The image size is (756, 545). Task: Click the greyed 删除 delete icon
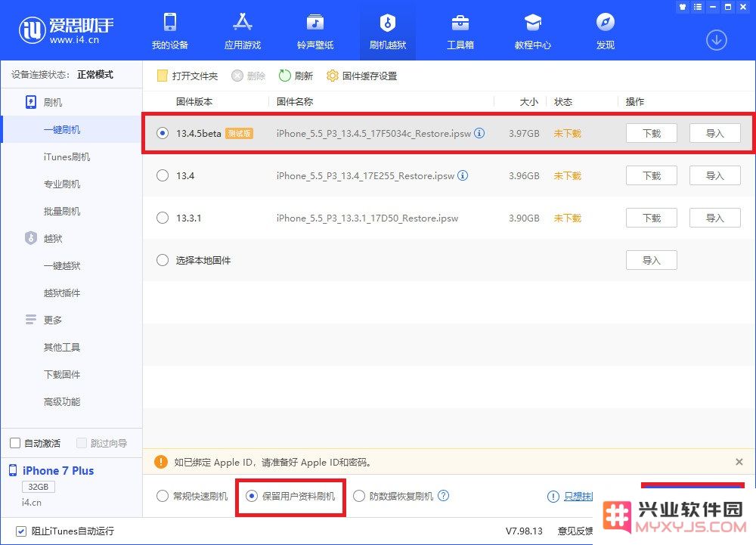(x=237, y=76)
